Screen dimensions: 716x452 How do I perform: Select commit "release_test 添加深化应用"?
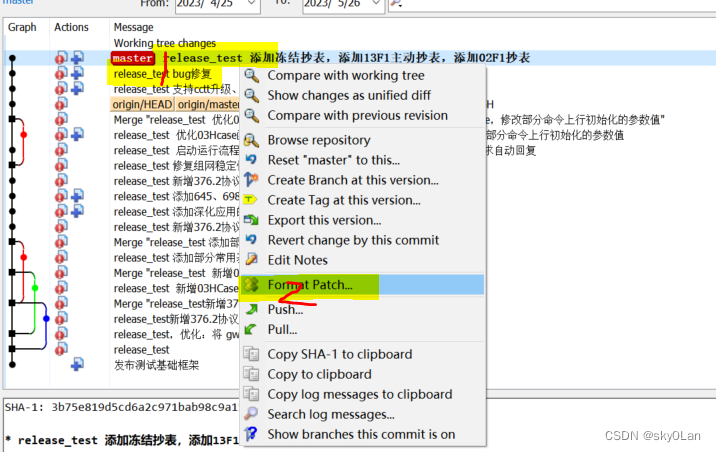pos(176,212)
